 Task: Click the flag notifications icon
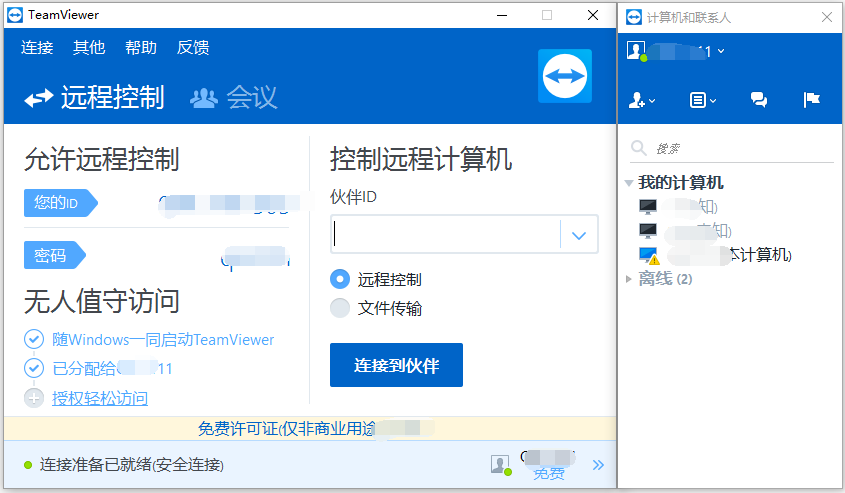coord(812,100)
